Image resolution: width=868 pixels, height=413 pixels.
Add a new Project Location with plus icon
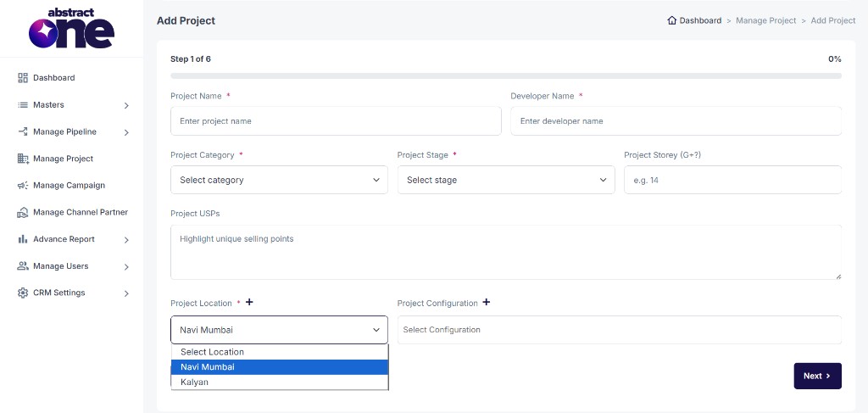tap(249, 302)
